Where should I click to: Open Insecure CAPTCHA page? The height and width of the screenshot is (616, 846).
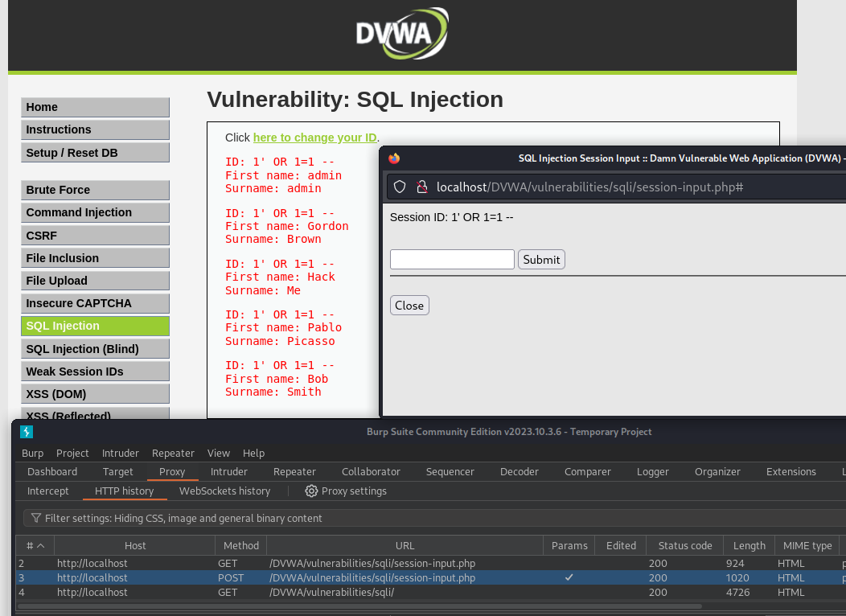coord(95,304)
